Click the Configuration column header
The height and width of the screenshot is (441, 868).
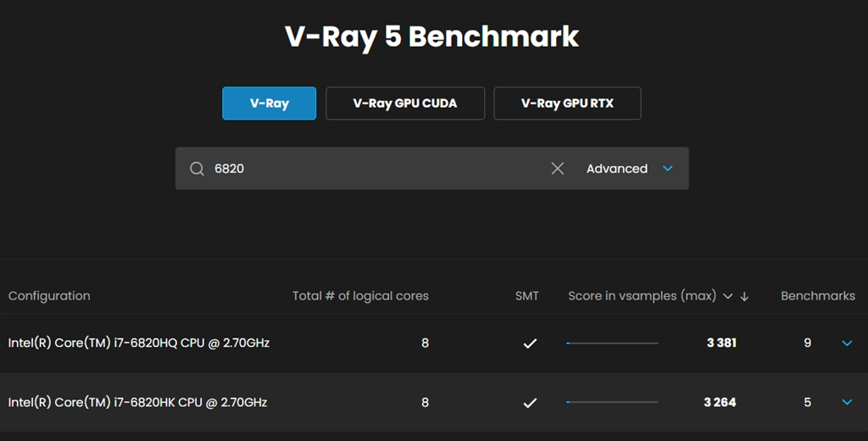pyautogui.click(x=49, y=296)
